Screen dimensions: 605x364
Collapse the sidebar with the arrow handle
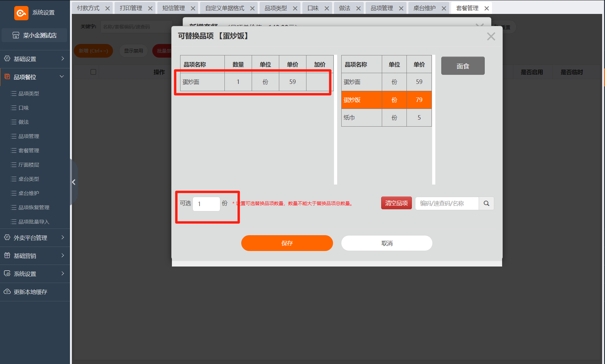pyautogui.click(x=73, y=182)
